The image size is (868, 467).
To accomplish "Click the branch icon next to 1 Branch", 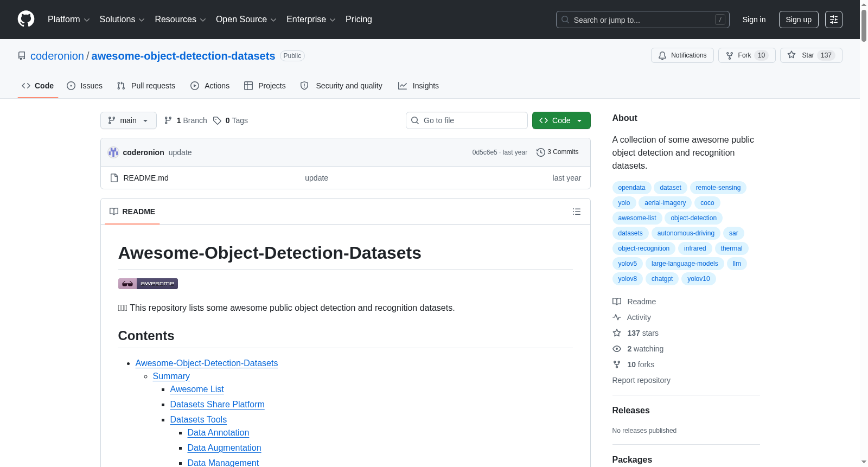I will pos(168,120).
